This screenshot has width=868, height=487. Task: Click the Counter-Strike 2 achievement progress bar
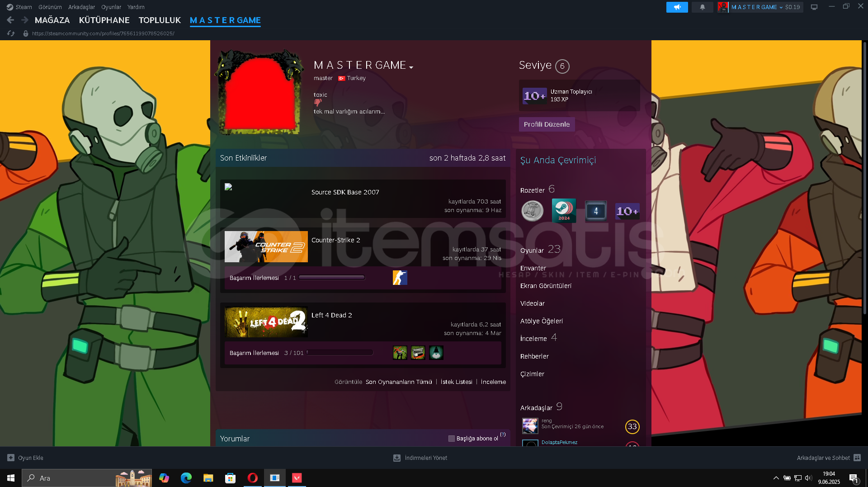click(x=331, y=278)
